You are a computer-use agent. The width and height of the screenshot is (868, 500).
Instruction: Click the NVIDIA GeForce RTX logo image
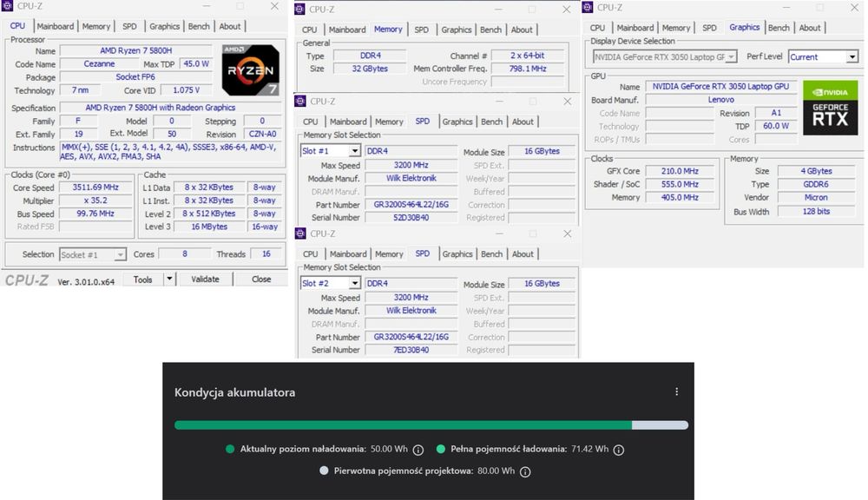830,108
